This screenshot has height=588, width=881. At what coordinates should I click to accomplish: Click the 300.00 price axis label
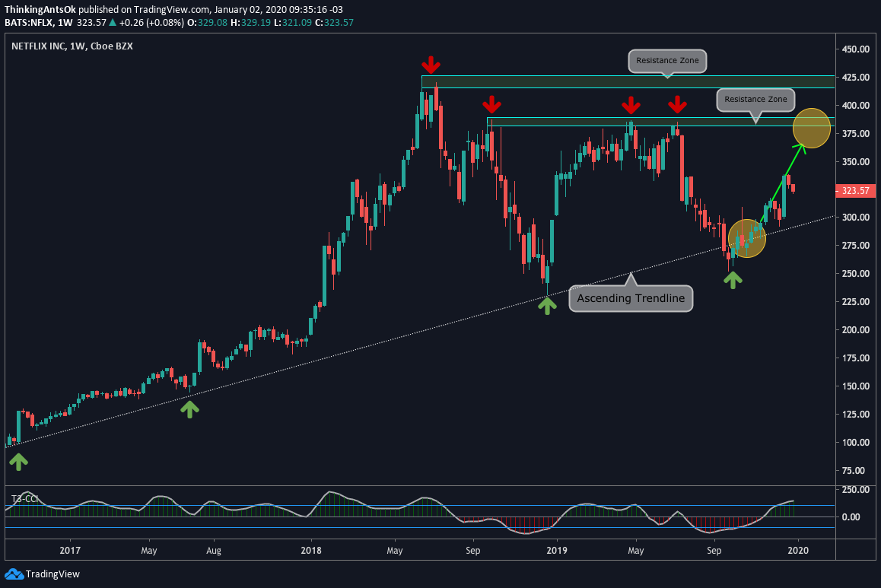tap(856, 218)
